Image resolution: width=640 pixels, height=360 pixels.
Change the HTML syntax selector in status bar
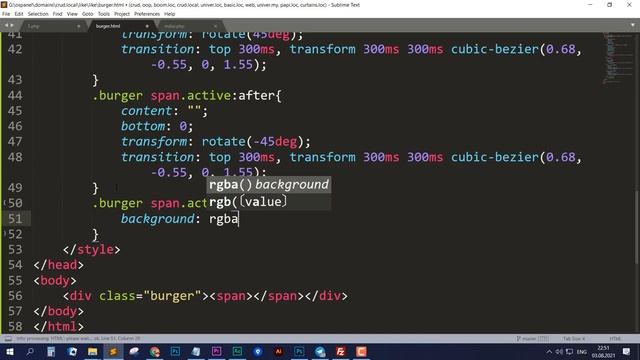point(615,339)
